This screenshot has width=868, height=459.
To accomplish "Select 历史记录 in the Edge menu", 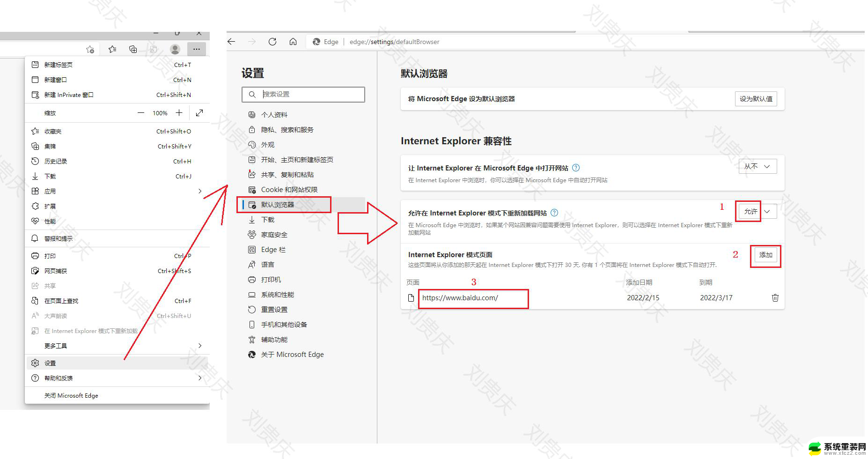I will pyautogui.click(x=117, y=161).
